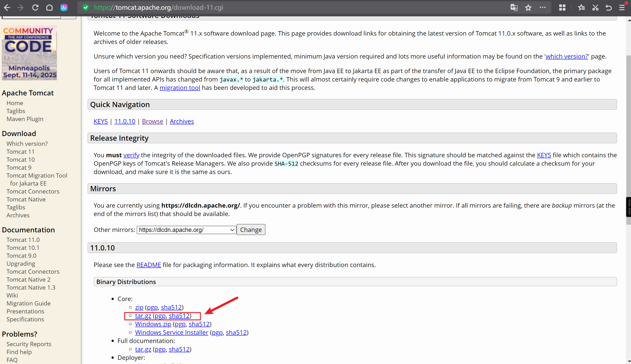Select Tomcat 11 in Download sidebar
The image size is (631, 364).
click(21, 152)
